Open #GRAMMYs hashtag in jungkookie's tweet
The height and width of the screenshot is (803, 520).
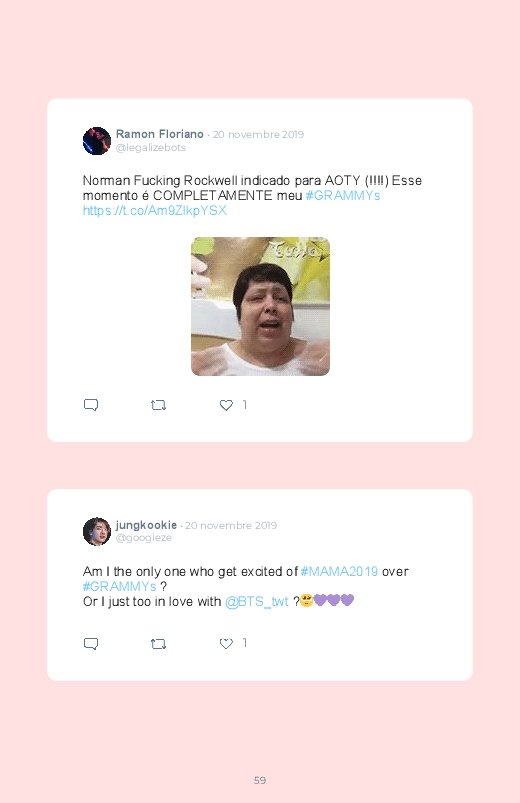[119, 586]
